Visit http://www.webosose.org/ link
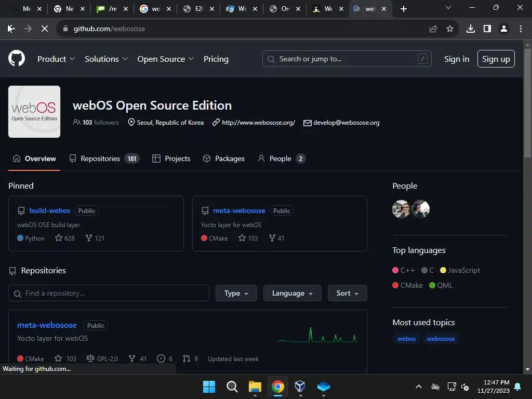The height and width of the screenshot is (399, 532). click(259, 123)
